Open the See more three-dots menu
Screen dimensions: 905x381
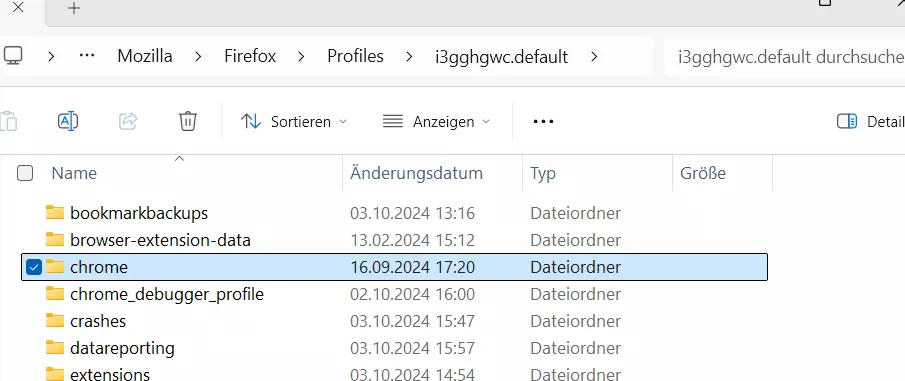click(x=543, y=121)
